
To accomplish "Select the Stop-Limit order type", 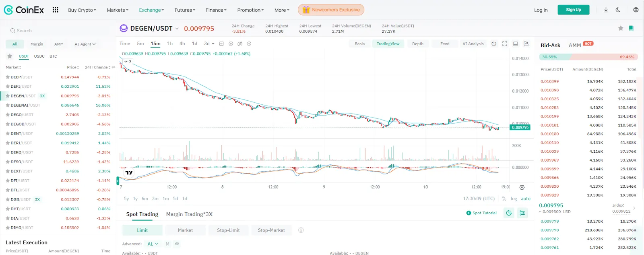I will (228, 230).
